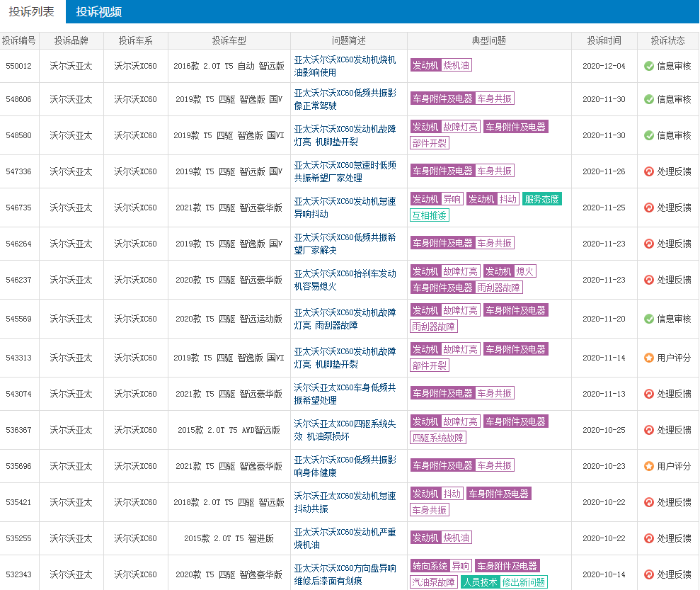Click the 投诉编号 column header

pos(19,40)
